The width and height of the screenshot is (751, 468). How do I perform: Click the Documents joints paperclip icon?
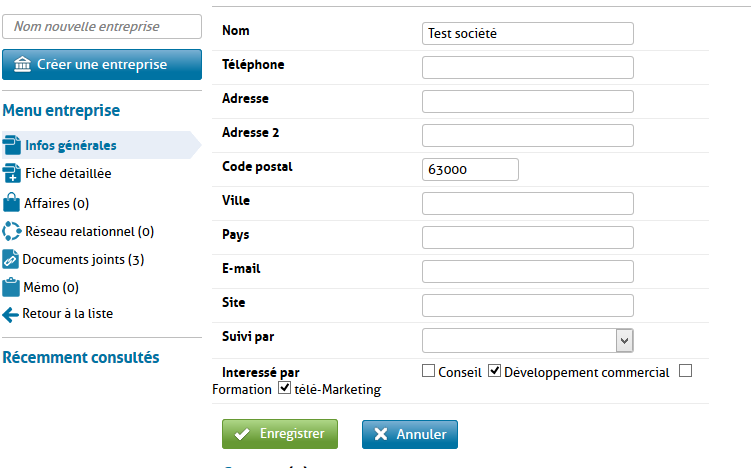click(x=11, y=259)
